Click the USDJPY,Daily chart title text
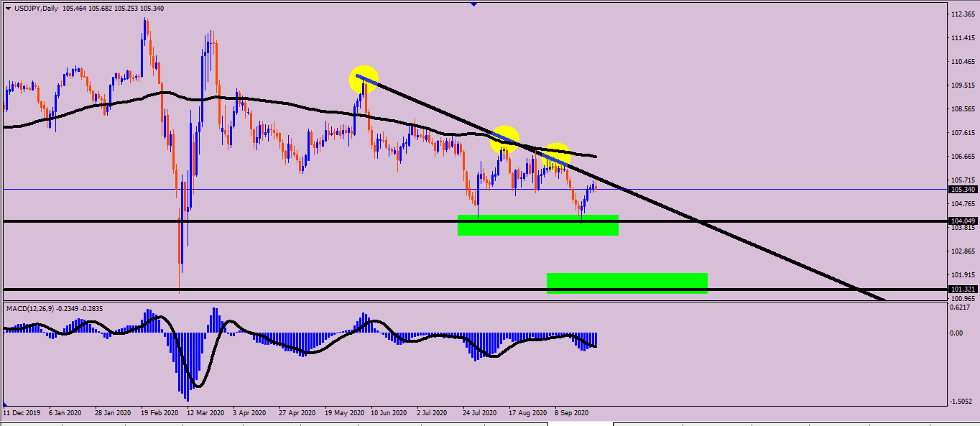 point(36,8)
